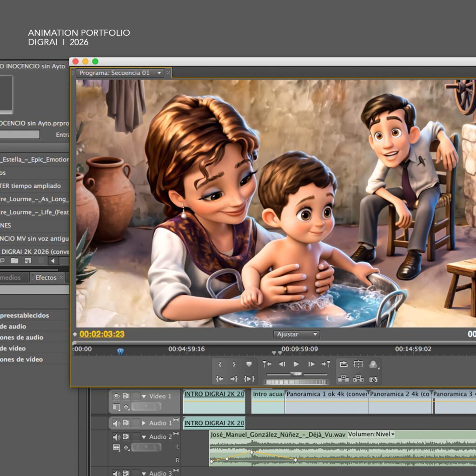
Task: Add an unnumbered marker in Program monitor
Action: click(249, 364)
